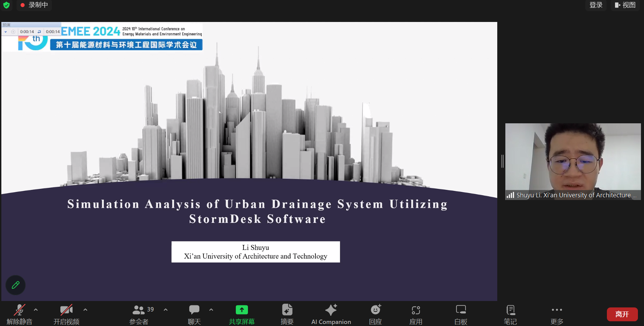This screenshot has width=644, height=326.
Task: Open the 白板 whiteboard
Action: click(461, 315)
